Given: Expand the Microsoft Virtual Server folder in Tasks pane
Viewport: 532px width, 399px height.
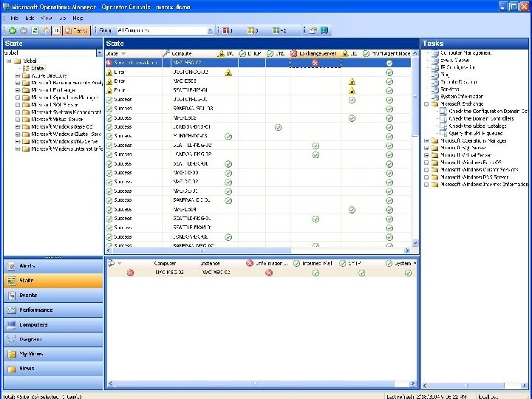Looking at the screenshot, I should (x=426, y=155).
